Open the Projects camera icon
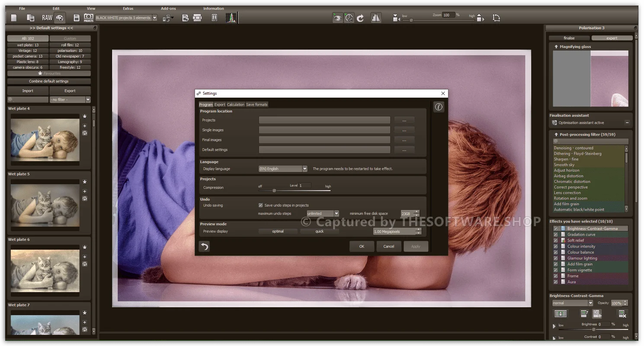 point(88,18)
